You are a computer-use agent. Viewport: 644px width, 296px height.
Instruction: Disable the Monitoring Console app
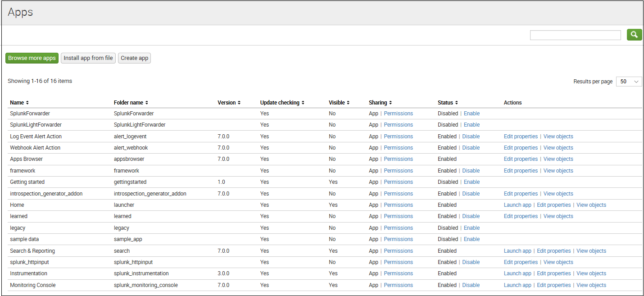[471, 285]
